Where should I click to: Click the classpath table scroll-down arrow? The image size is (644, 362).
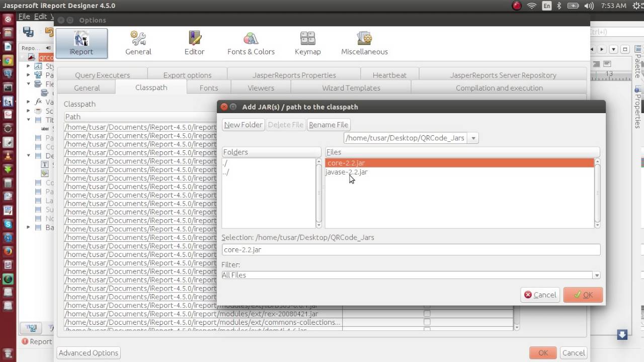pos(516,327)
